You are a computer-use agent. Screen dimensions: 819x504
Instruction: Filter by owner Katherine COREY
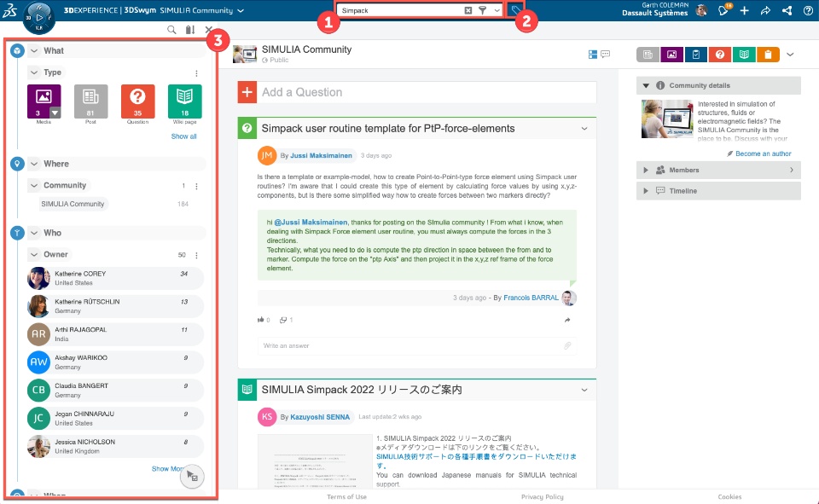click(x=115, y=278)
